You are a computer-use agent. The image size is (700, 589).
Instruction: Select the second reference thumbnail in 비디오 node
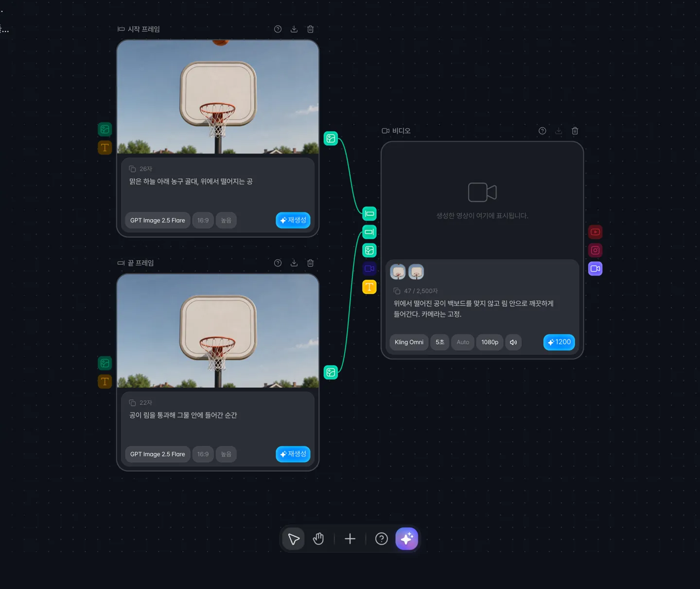click(416, 272)
